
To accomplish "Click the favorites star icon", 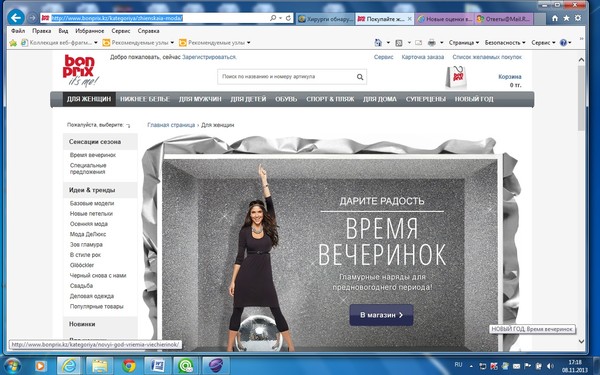I will 566,18.
